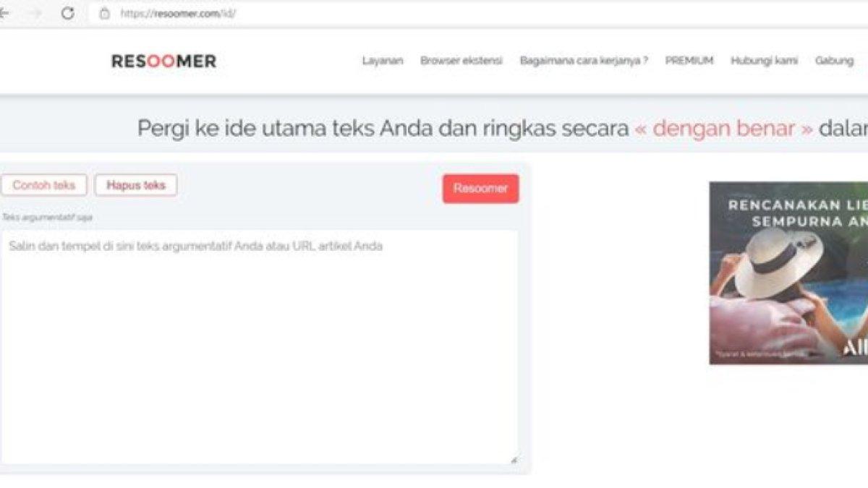The width and height of the screenshot is (868, 488).
Task: Clear text with the Hapus teks button
Action: (x=135, y=185)
